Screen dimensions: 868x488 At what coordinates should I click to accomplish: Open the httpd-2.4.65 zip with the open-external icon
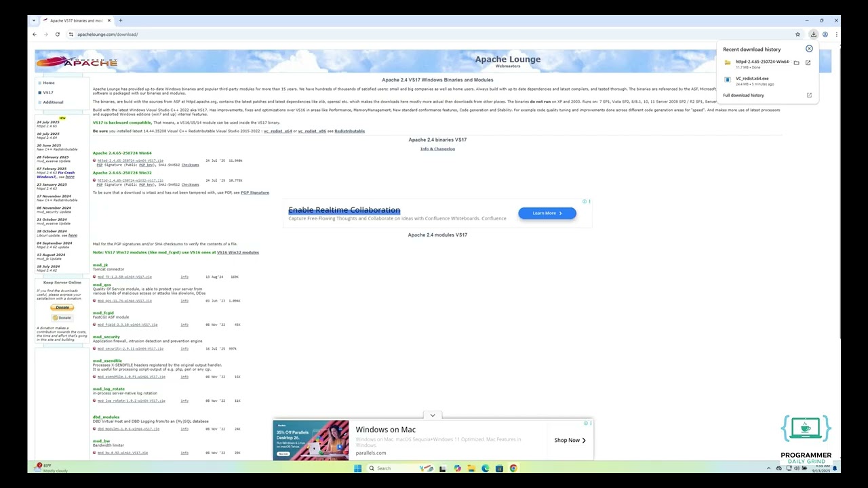click(808, 63)
